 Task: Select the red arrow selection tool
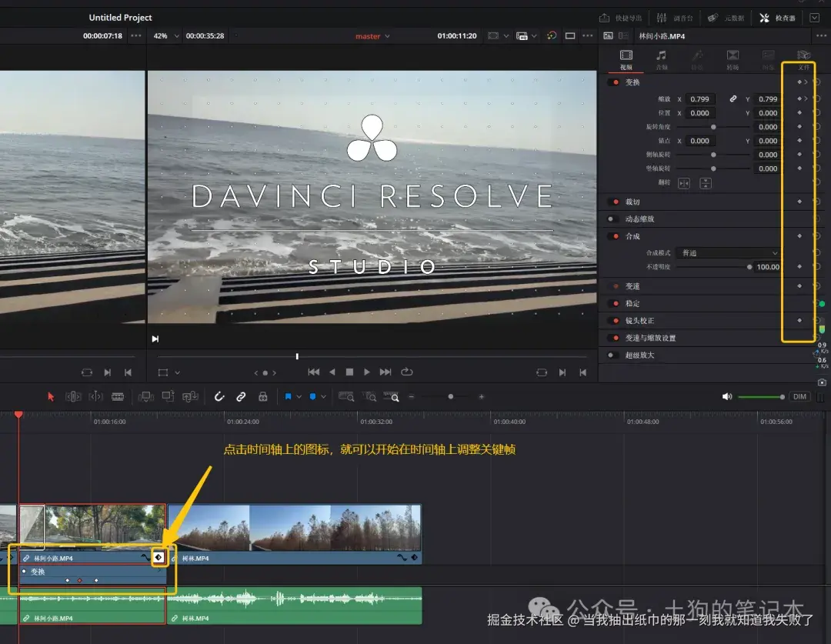coord(51,396)
